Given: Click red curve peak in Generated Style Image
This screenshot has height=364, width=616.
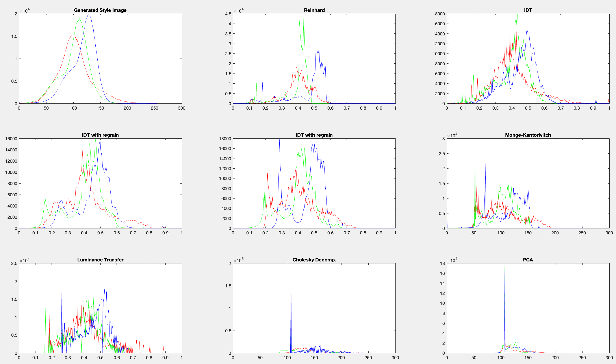Looking at the screenshot, I should click(x=73, y=35).
